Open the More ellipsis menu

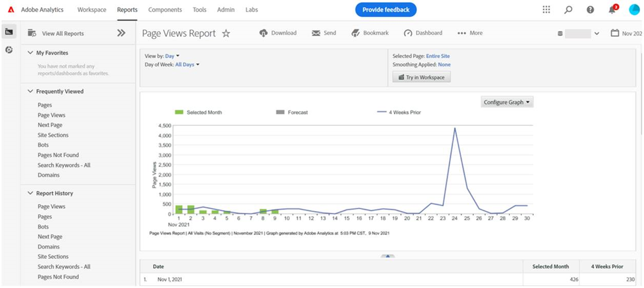pos(470,33)
